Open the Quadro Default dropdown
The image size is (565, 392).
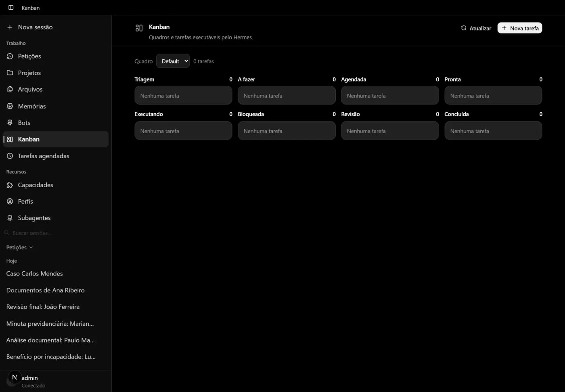coord(173,61)
